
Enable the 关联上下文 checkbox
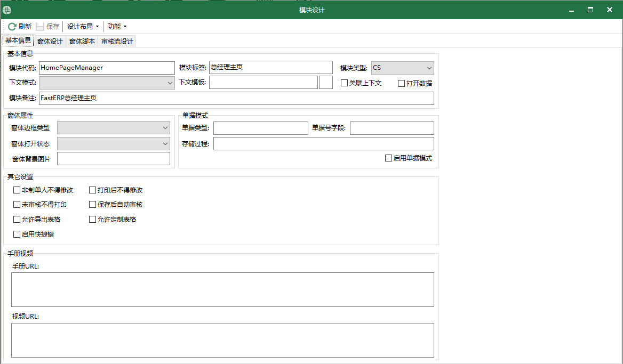345,83
